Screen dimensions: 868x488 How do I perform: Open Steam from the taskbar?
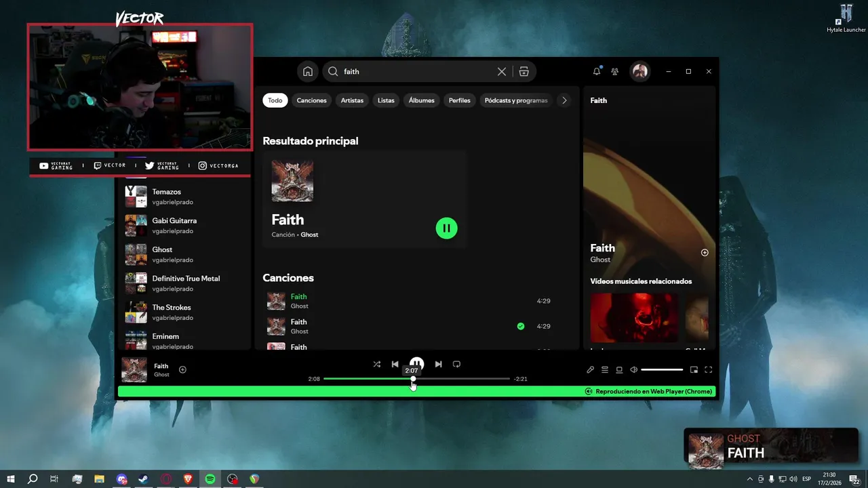coord(143,479)
